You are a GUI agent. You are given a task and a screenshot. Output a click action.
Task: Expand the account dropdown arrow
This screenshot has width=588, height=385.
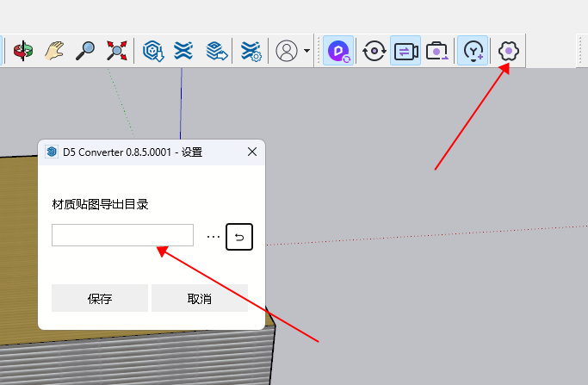pyautogui.click(x=306, y=52)
